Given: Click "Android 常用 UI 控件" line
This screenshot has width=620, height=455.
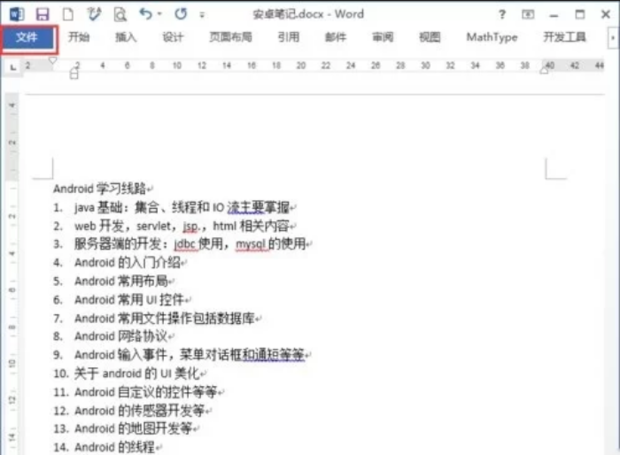Looking at the screenshot, I should pos(130,299).
